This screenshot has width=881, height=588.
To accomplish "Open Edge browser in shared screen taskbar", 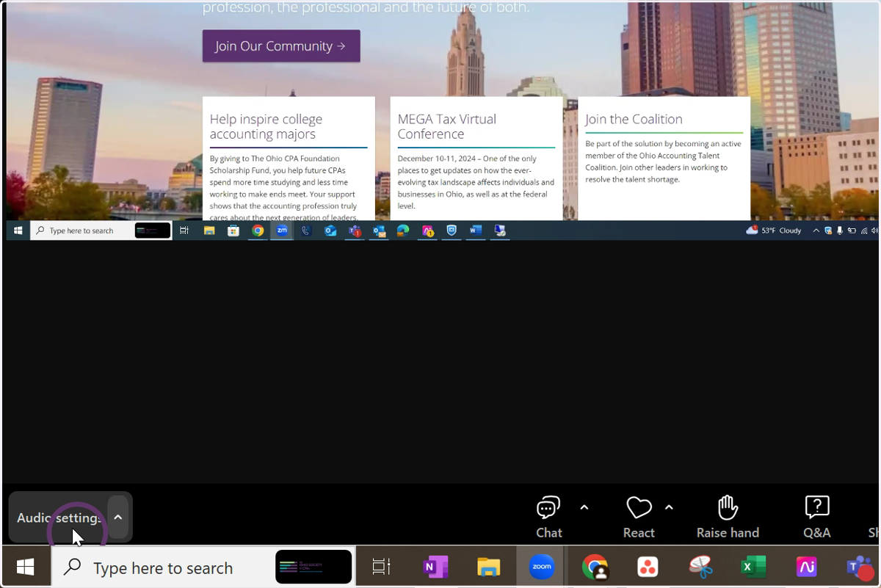I will pyautogui.click(x=403, y=231).
